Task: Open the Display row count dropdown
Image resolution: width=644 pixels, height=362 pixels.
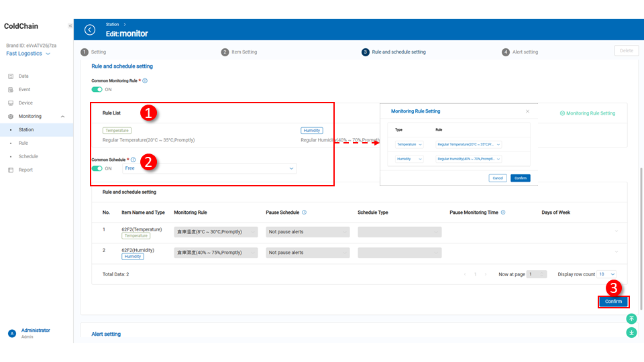Action: click(x=607, y=274)
